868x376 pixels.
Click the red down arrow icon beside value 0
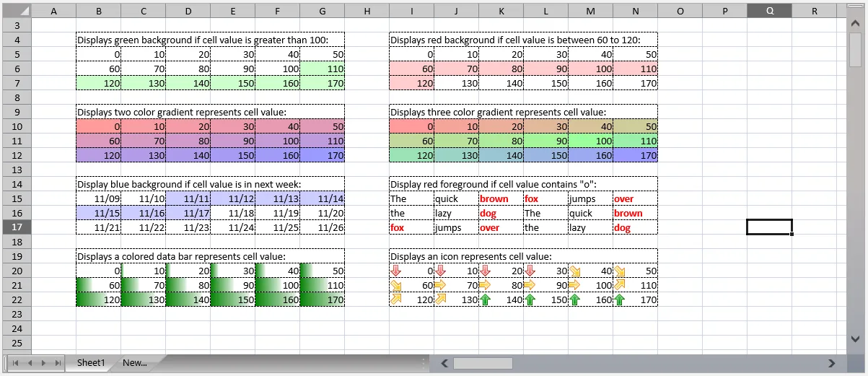click(396, 271)
